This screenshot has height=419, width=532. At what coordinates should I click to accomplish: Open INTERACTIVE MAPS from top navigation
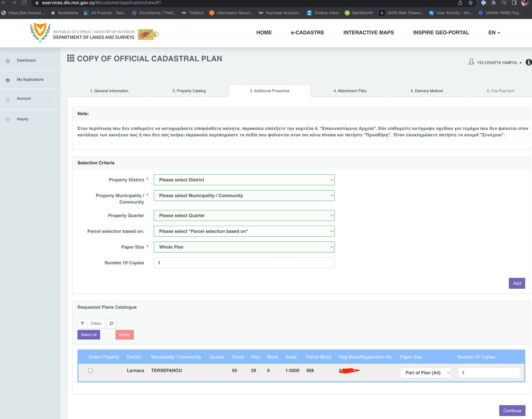[368, 32]
